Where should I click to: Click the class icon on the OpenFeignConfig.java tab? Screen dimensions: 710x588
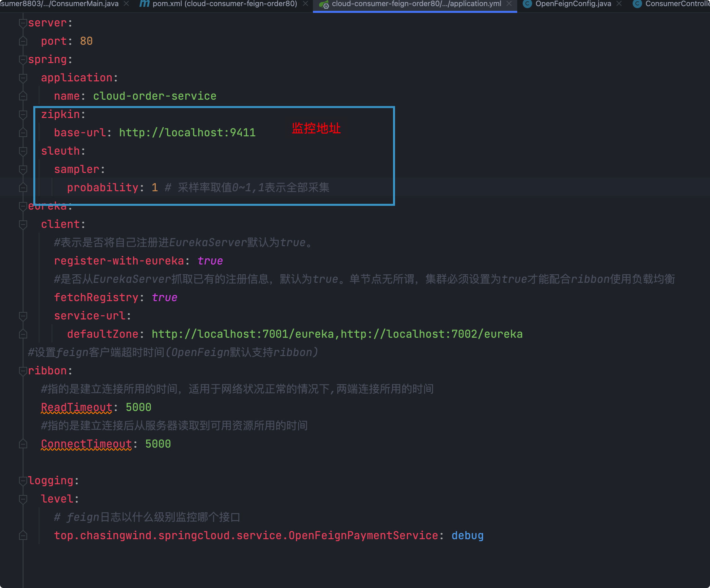coord(527,4)
